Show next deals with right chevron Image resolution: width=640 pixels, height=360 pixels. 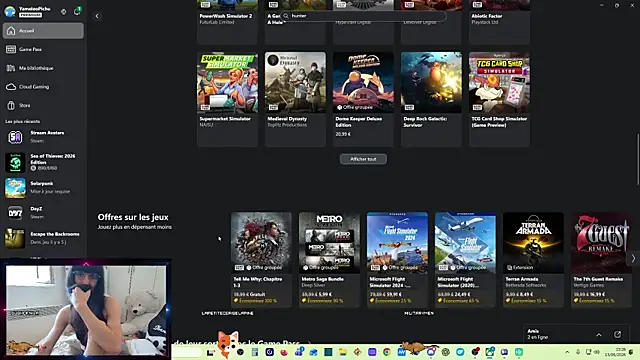click(633, 258)
